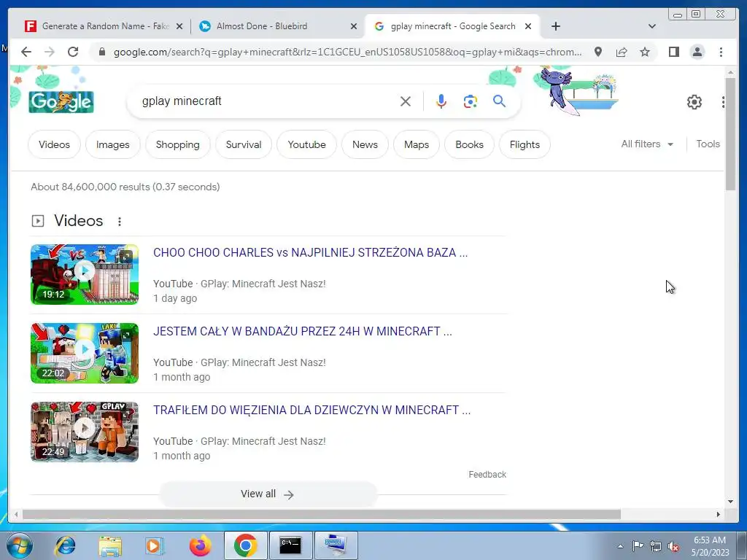Play the 22:49 video thumbnail
Image resolution: width=747 pixels, height=560 pixels.
click(85, 432)
